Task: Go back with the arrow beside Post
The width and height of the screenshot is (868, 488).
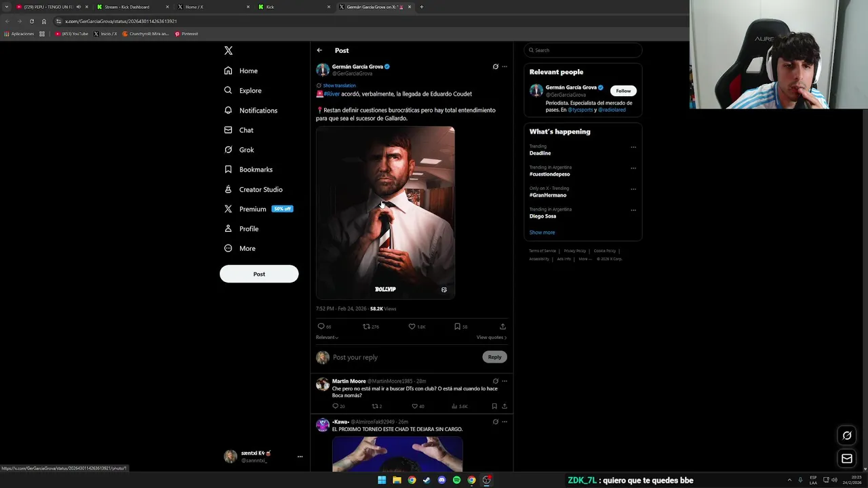Action: click(x=319, y=50)
